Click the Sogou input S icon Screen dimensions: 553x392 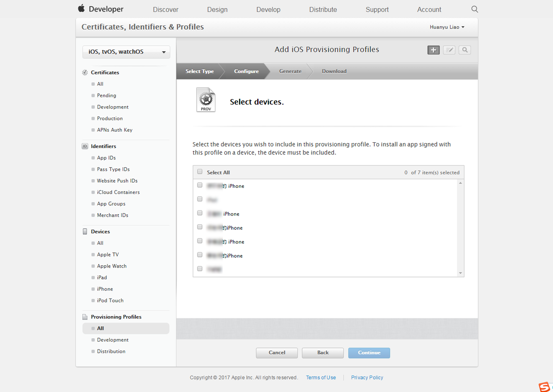(545, 387)
